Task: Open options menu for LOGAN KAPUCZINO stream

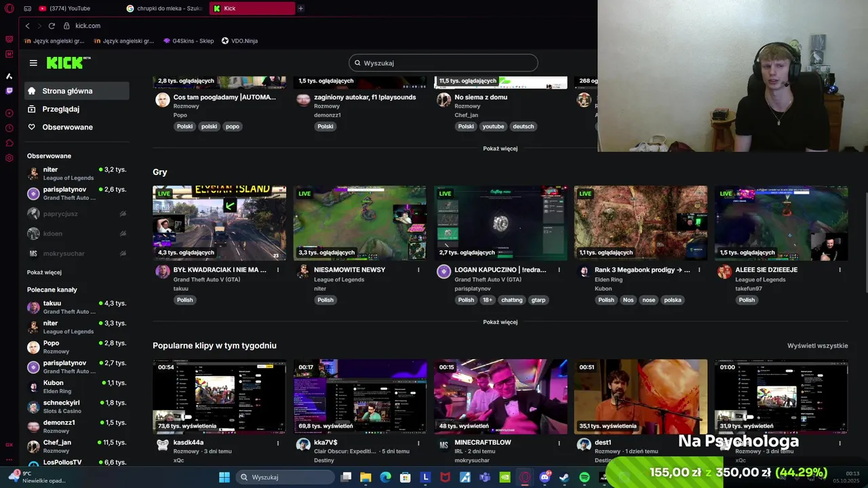Action: (x=559, y=270)
